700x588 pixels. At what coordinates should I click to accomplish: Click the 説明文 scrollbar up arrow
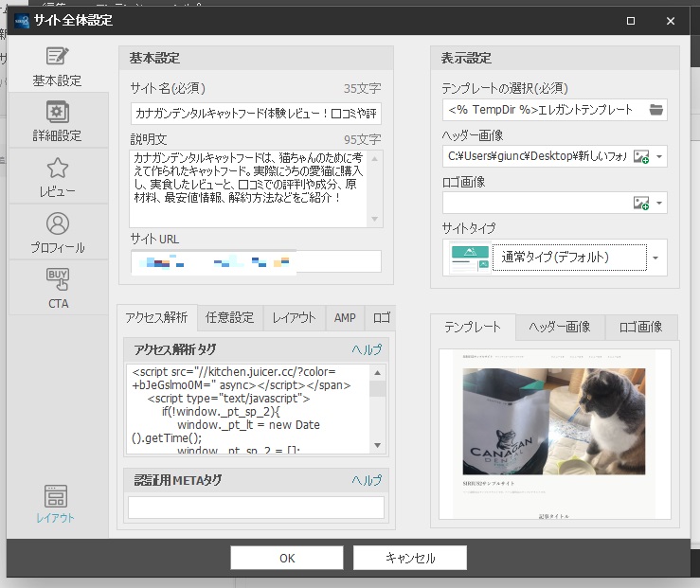(x=374, y=159)
